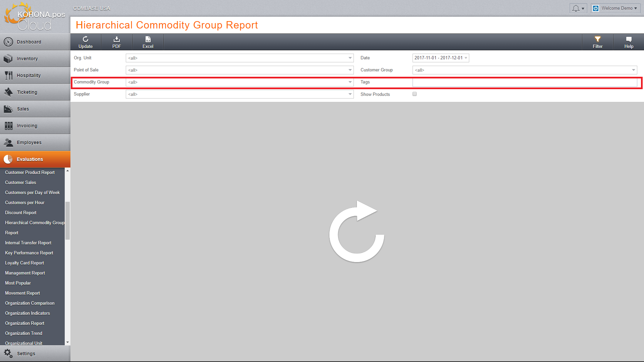The width and height of the screenshot is (644, 362).
Task: Open the notification bell menu
Action: (x=578, y=8)
